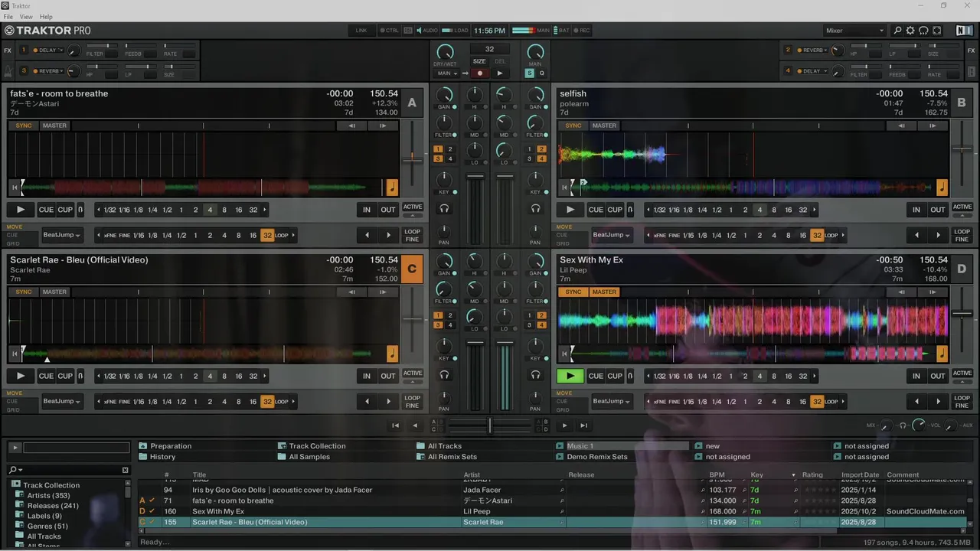Screen dimensions: 980x551
Task: Click the Native Instruments logo
Action: pos(964,31)
